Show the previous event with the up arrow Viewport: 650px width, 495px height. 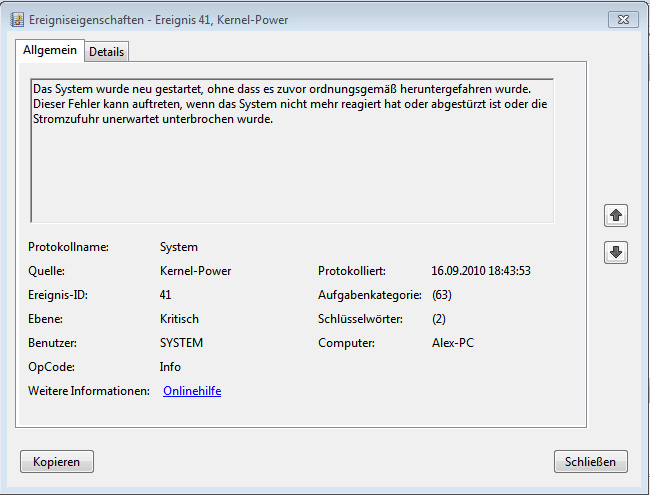[x=616, y=216]
